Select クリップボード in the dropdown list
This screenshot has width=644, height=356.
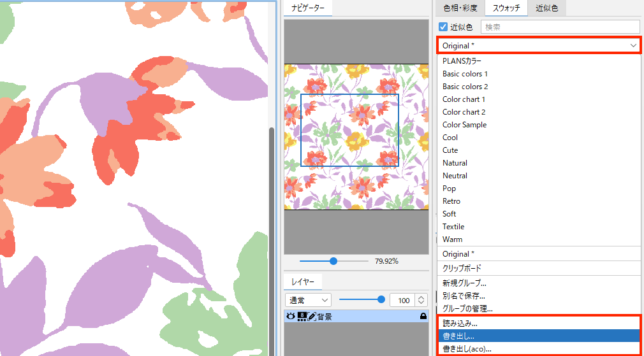pyautogui.click(x=539, y=268)
